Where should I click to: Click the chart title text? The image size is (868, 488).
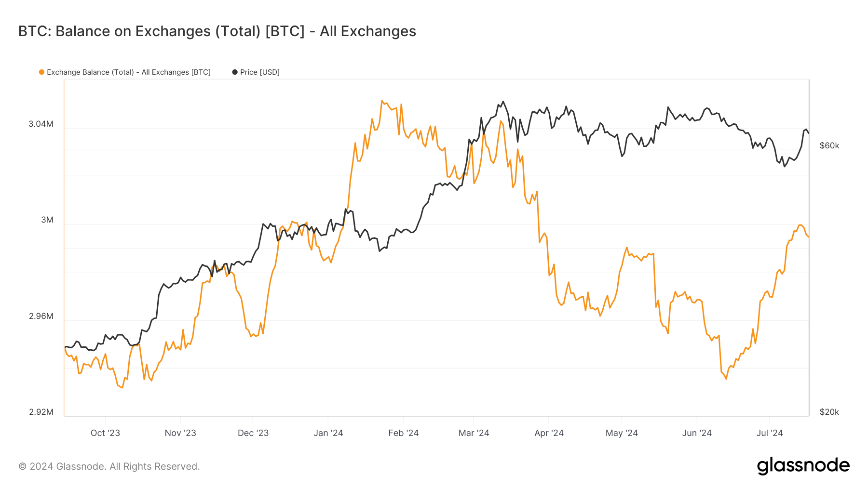point(217,31)
